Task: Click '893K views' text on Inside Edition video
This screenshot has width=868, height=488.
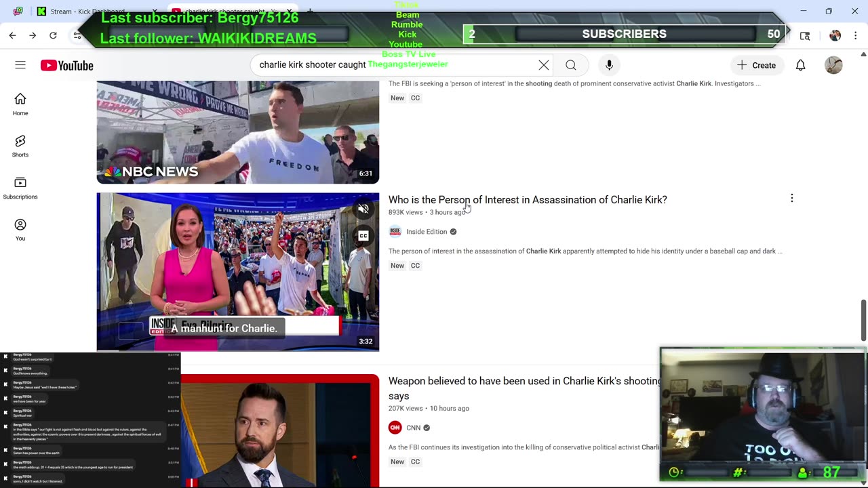Action: (x=406, y=212)
